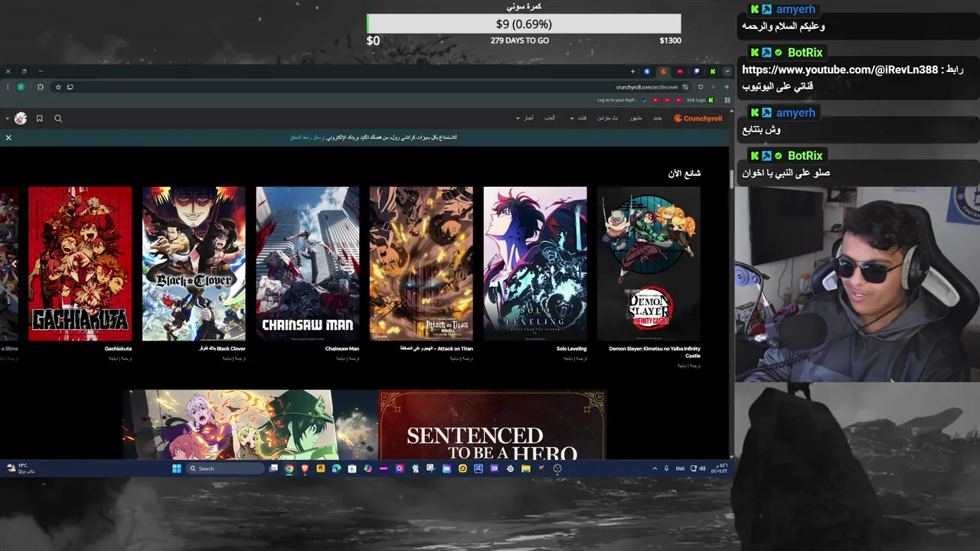The width and height of the screenshot is (980, 551).
Task: Expand the system tray hidden icons chevron
Action: point(655,468)
